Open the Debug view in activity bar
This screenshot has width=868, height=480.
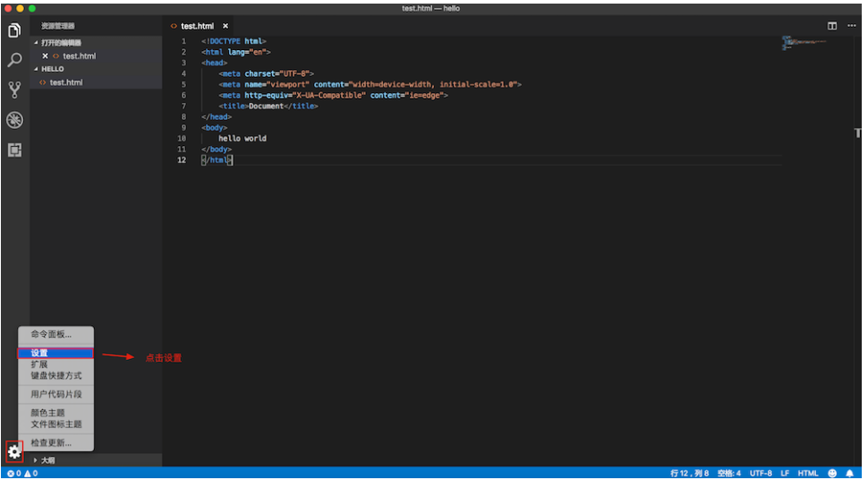[14, 120]
